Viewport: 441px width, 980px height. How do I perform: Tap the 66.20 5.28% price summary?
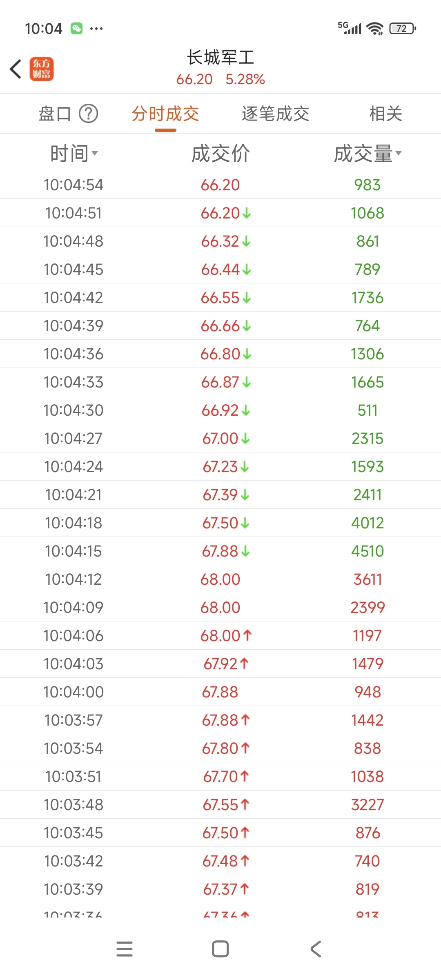click(x=220, y=79)
